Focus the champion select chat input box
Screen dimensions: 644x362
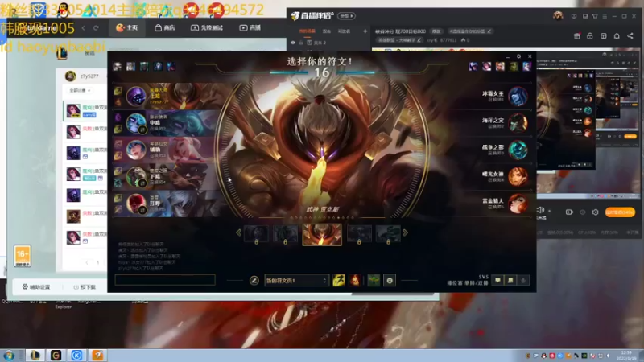click(x=165, y=280)
